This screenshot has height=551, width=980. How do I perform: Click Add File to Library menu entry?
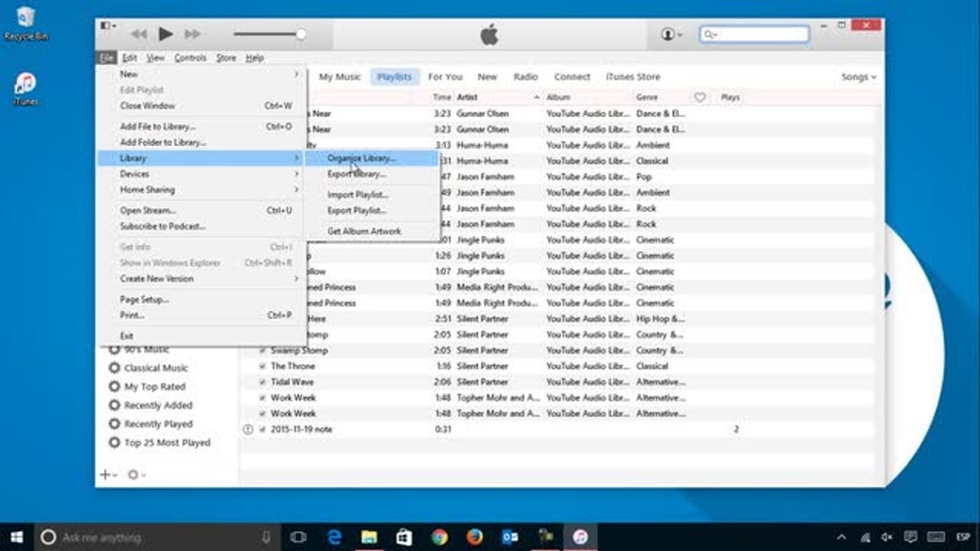(201, 126)
